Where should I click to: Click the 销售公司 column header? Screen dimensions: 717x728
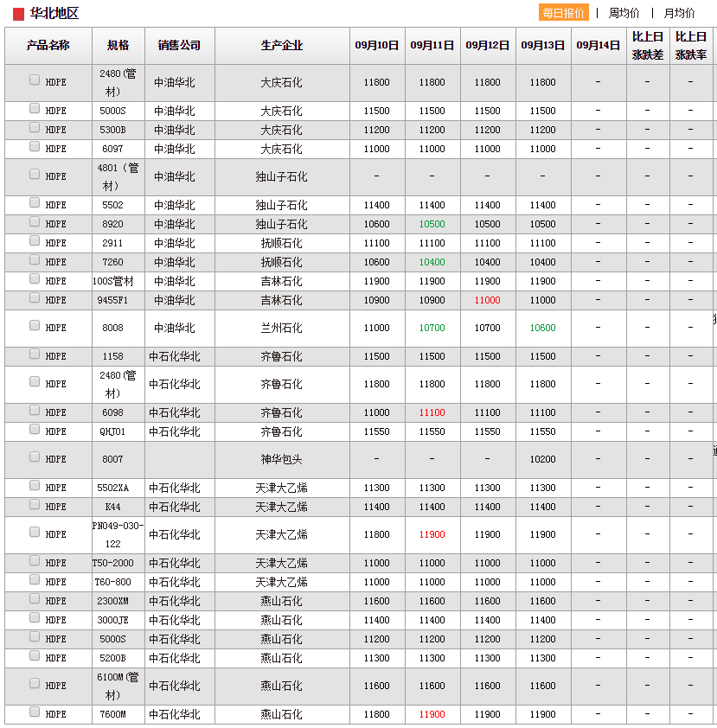point(180,46)
